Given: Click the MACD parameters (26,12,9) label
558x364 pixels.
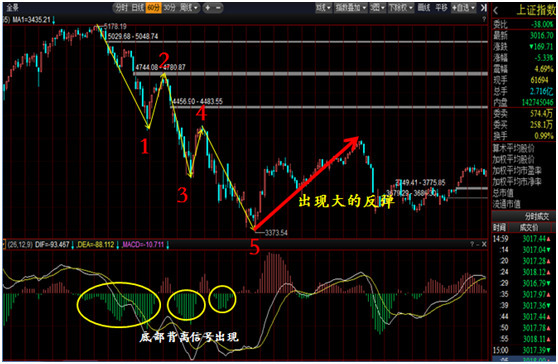Looking at the screenshot, I should [x=20, y=244].
